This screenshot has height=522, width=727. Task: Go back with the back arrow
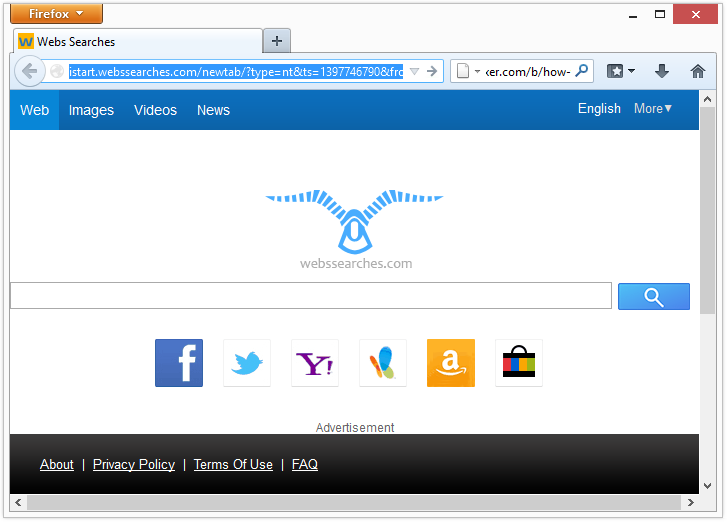[30, 71]
